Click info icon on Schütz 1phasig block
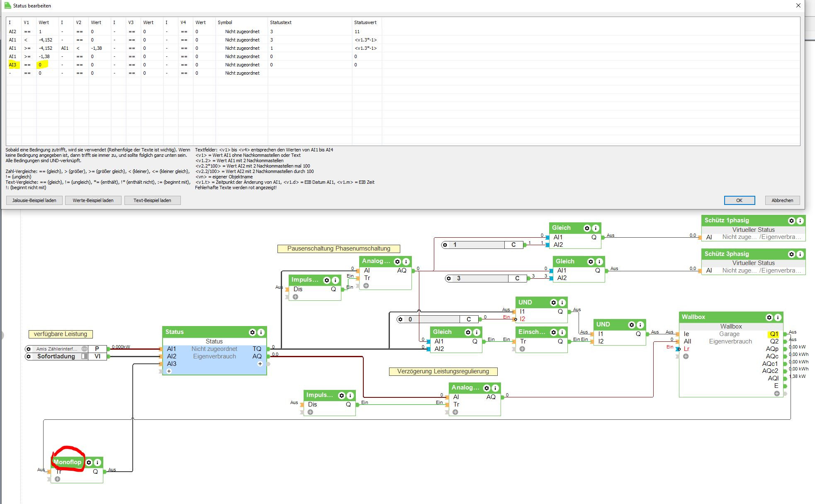The height and width of the screenshot is (504, 815). click(800, 221)
